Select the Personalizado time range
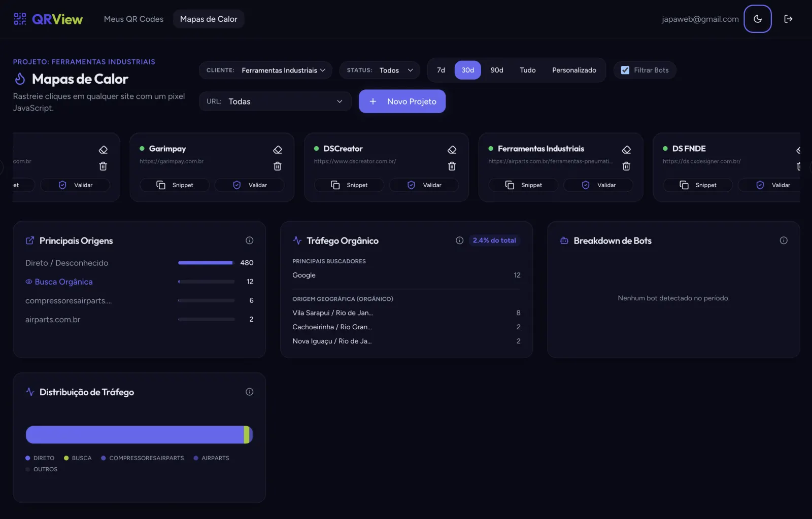Viewport: 812px width, 519px height. point(574,70)
